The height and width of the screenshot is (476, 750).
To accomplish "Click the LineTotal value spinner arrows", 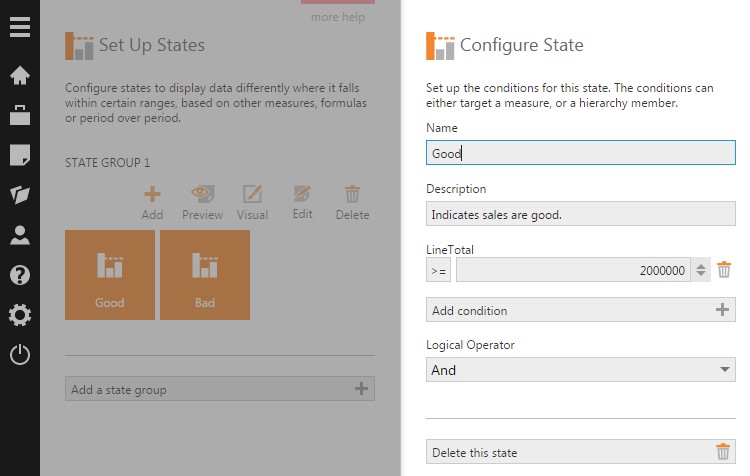I will coord(701,270).
